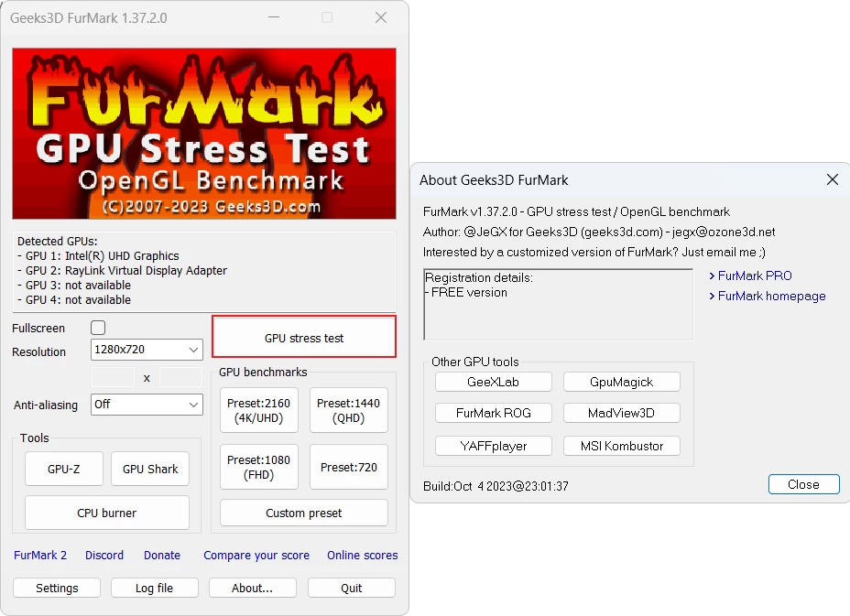850x616 pixels.
Task: Run the Preset:2160 (4K/UHD) benchmark
Action: coord(258,410)
